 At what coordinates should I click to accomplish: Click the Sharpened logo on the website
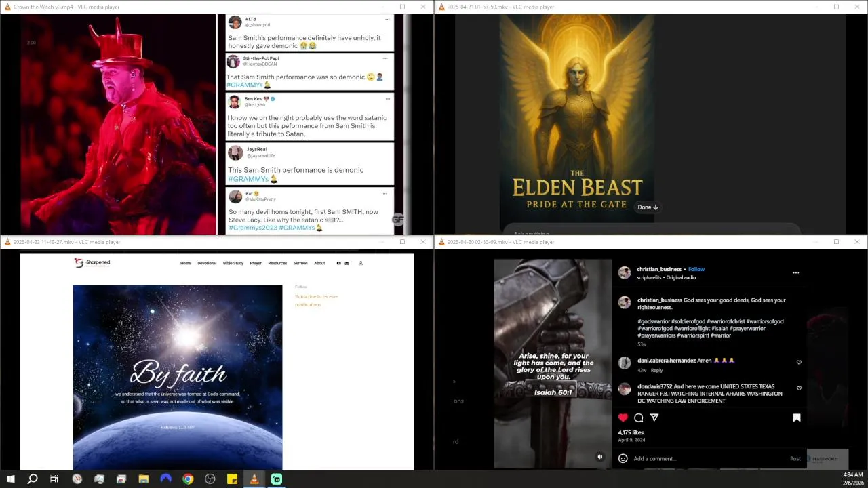click(92, 263)
